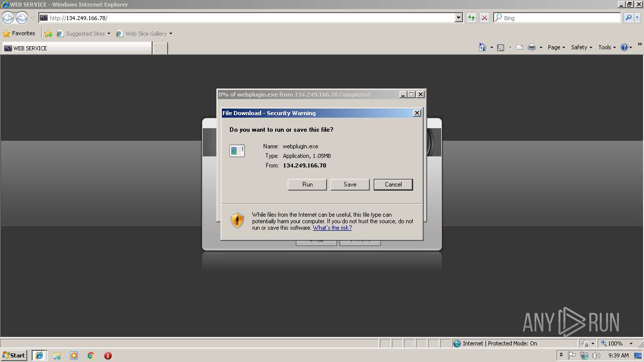Click Internet Protected Mode status text
The height and width of the screenshot is (362, 644).
[x=500, y=343]
